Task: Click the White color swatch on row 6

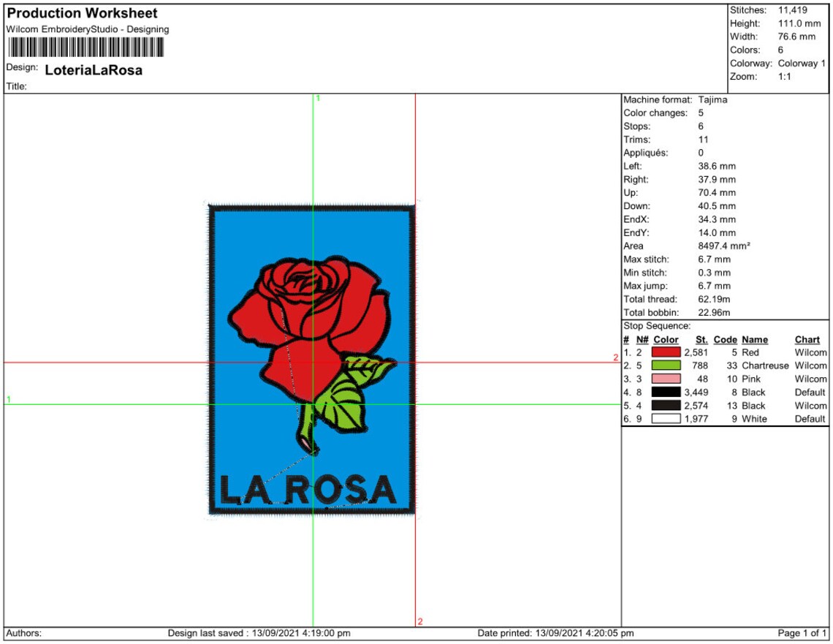Action: coord(668,419)
